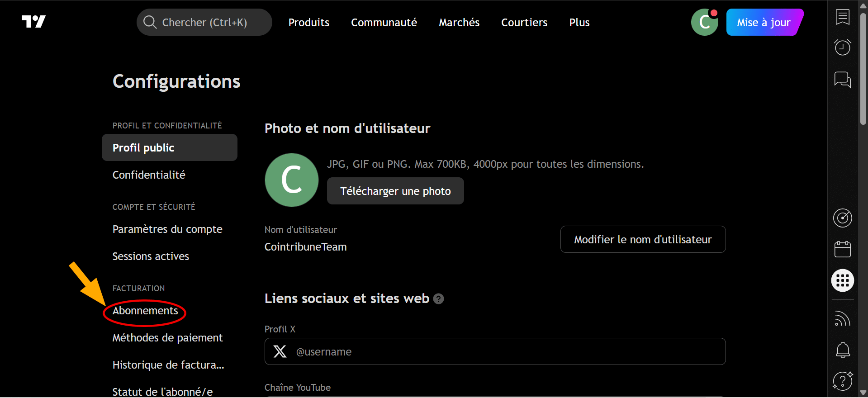This screenshot has width=868, height=398.
Task: Open the notifications bell icon
Action: pos(842,350)
